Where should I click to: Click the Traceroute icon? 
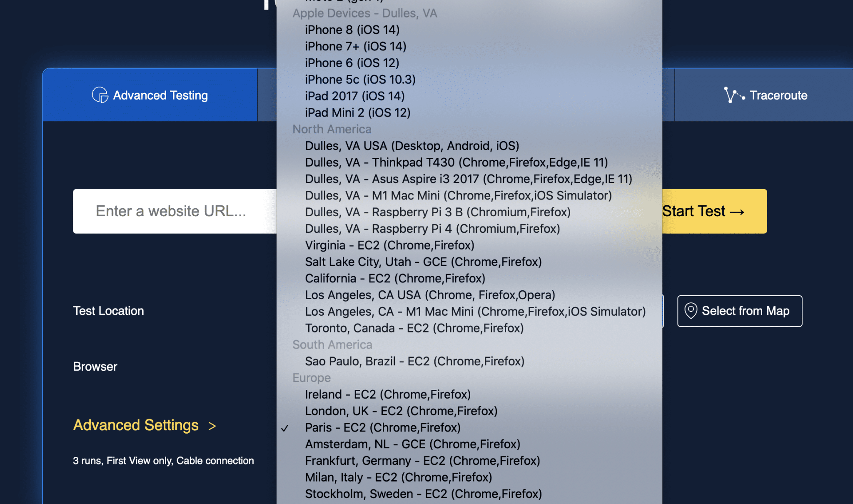tap(732, 95)
